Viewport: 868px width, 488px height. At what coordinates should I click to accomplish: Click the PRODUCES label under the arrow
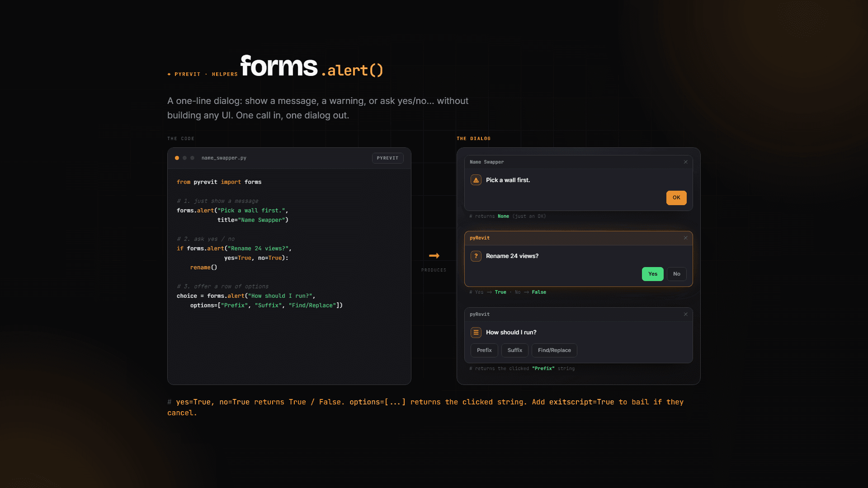[434, 270]
